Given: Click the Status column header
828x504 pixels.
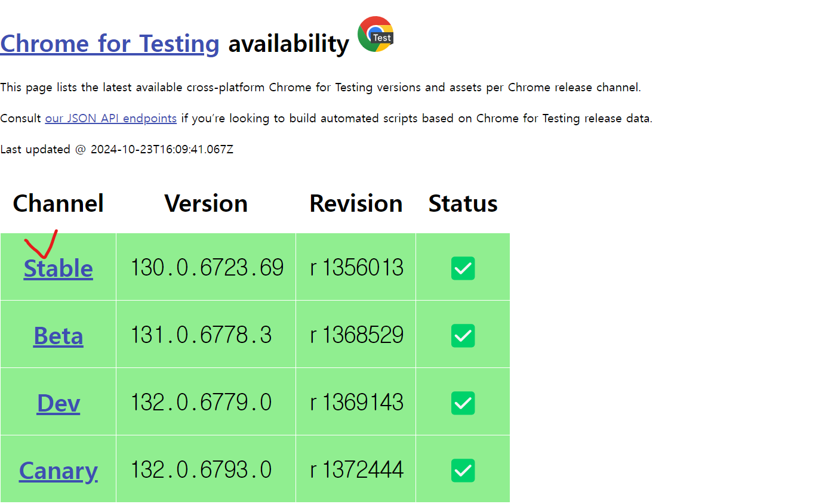Looking at the screenshot, I should [x=463, y=203].
